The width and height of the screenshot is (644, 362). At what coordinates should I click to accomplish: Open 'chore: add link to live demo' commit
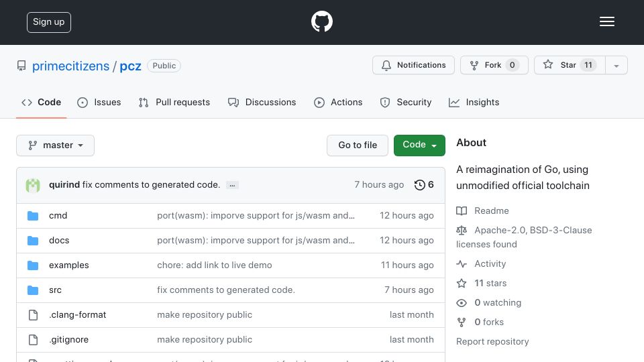215,265
